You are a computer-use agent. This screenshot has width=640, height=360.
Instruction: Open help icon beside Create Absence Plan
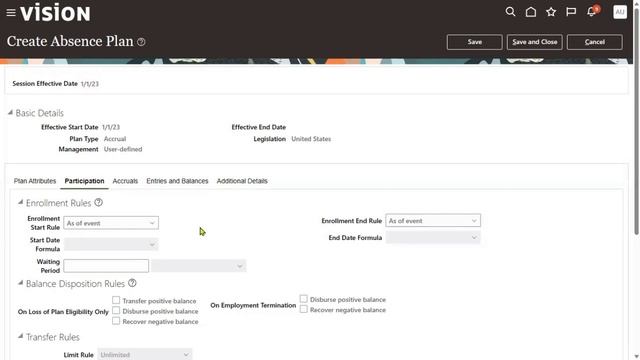(x=141, y=42)
